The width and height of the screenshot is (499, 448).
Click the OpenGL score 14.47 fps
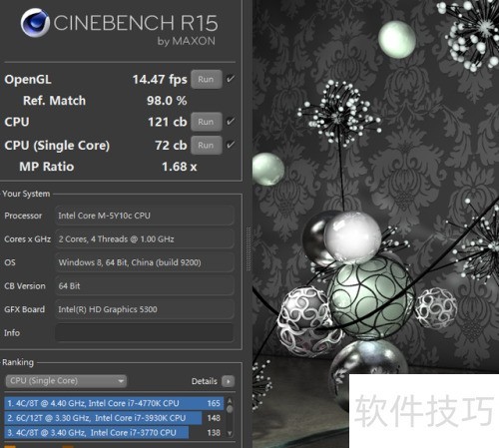pyautogui.click(x=160, y=80)
